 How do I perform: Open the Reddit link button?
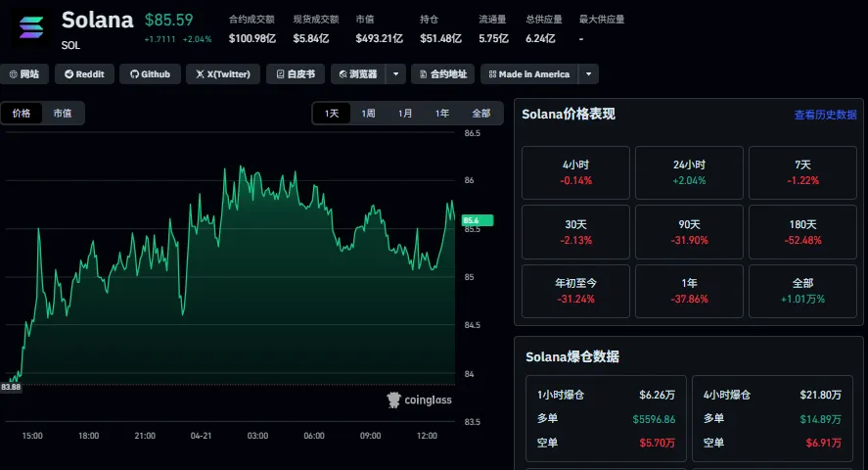[84, 74]
